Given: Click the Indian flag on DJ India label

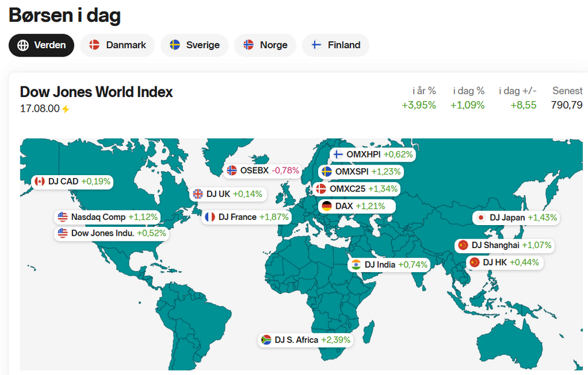Looking at the screenshot, I should coord(356,264).
